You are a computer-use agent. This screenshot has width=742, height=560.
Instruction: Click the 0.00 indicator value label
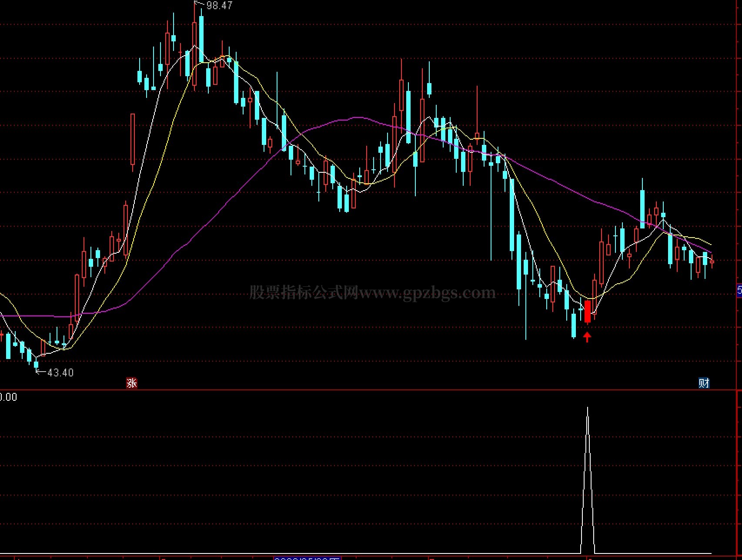(8, 397)
